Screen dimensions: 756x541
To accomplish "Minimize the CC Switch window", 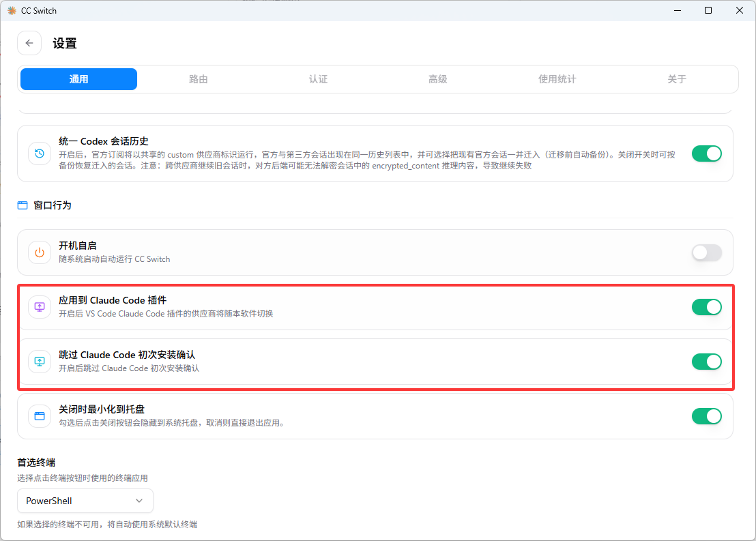I will (x=678, y=11).
